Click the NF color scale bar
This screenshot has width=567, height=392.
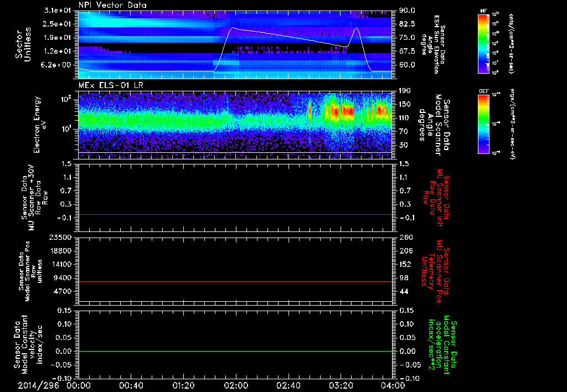pos(483,44)
